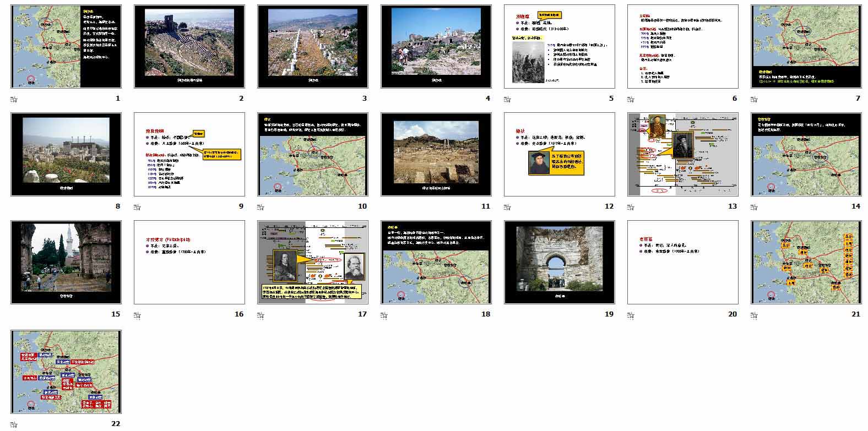Select slide 12 with the yellow portrait callout

559,154
